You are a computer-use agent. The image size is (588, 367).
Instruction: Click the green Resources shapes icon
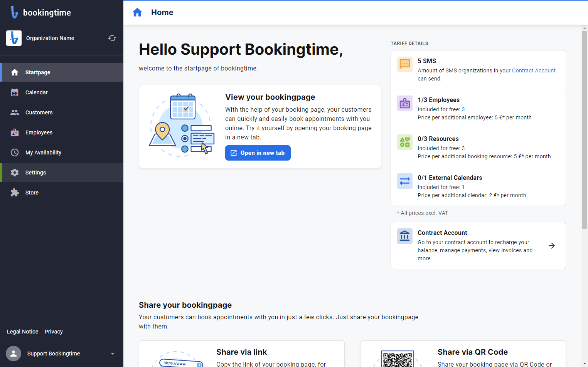coord(405,142)
